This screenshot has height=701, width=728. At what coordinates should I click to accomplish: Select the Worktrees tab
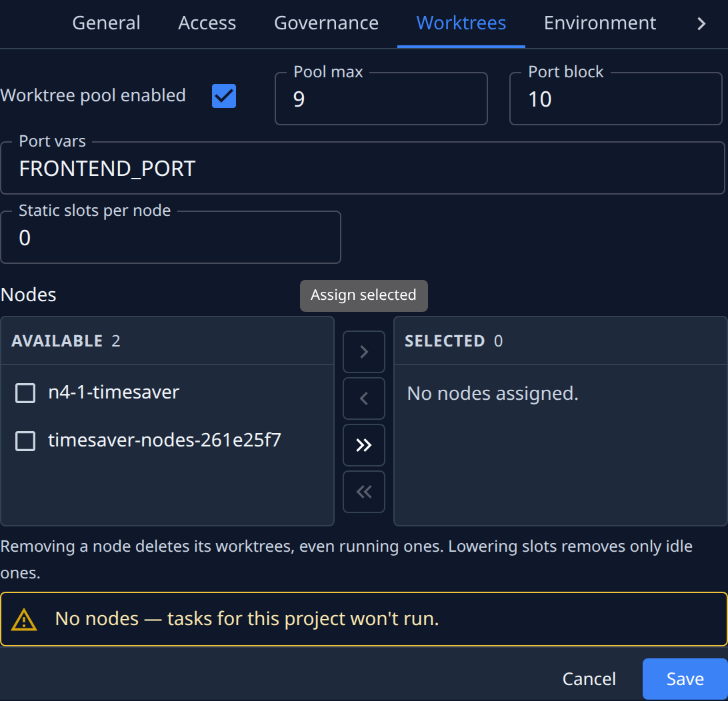click(461, 23)
